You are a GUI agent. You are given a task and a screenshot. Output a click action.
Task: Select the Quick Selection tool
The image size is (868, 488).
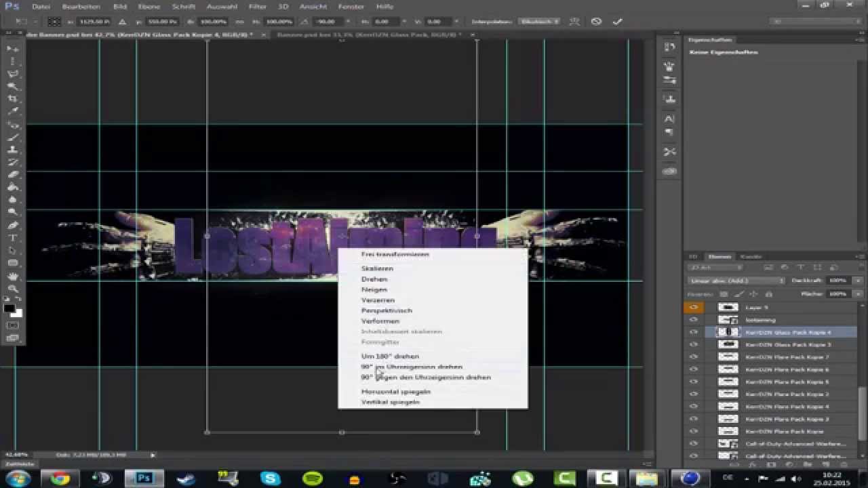pyautogui.click(x=13, y=87)
